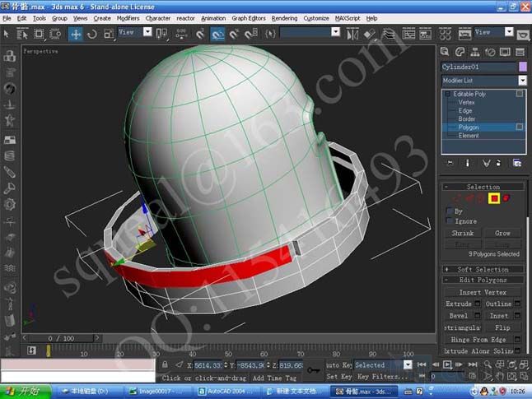Viewport: 532px width, 399px height.
Task: Open the Selected key filter dropdown
Action: tap(408, 364)
